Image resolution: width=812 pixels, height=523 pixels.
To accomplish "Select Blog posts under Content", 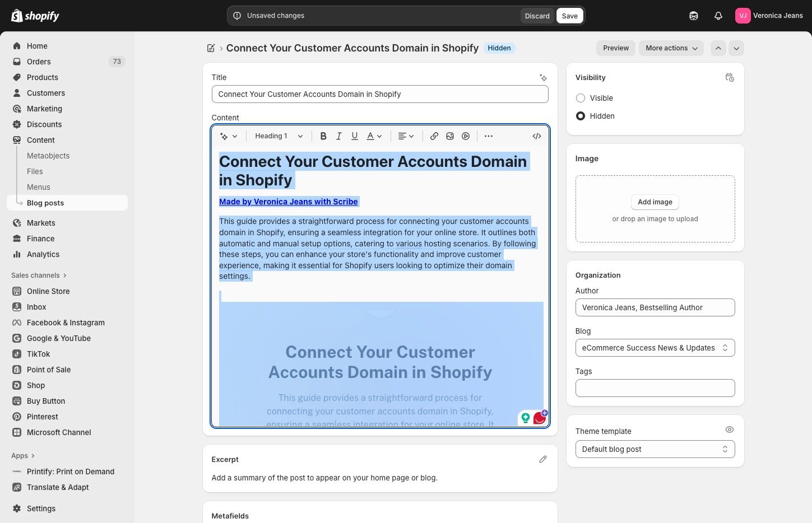I will click(67, 203).
